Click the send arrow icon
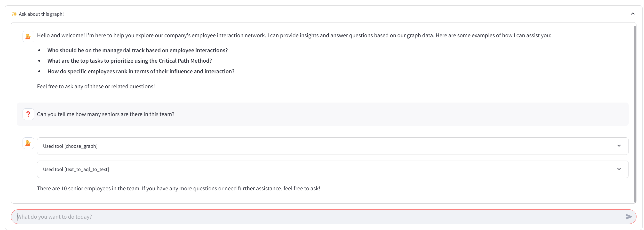Viewport: 644px width, 230px height. click(628, 216)
